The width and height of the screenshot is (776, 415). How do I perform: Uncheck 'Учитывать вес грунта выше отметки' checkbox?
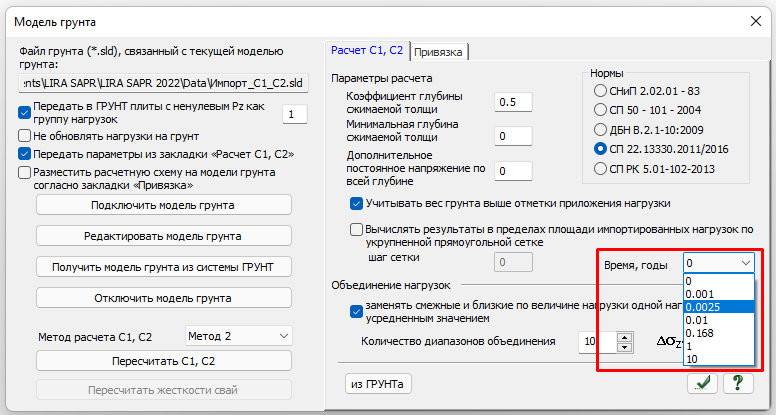tap(357, 203)
